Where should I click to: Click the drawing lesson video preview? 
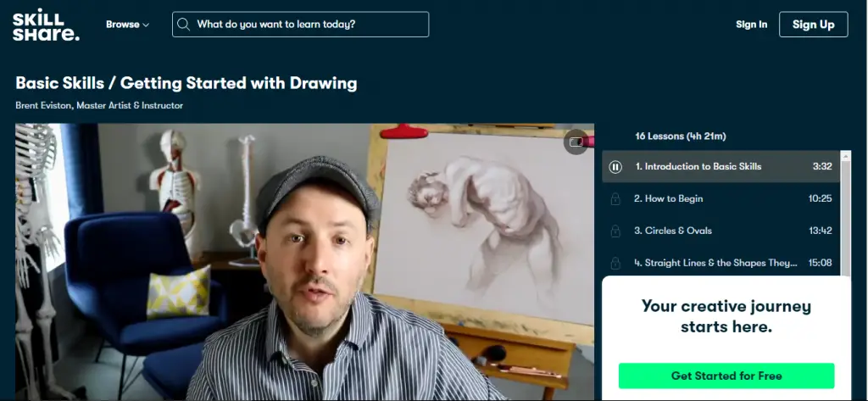[305, 263]
